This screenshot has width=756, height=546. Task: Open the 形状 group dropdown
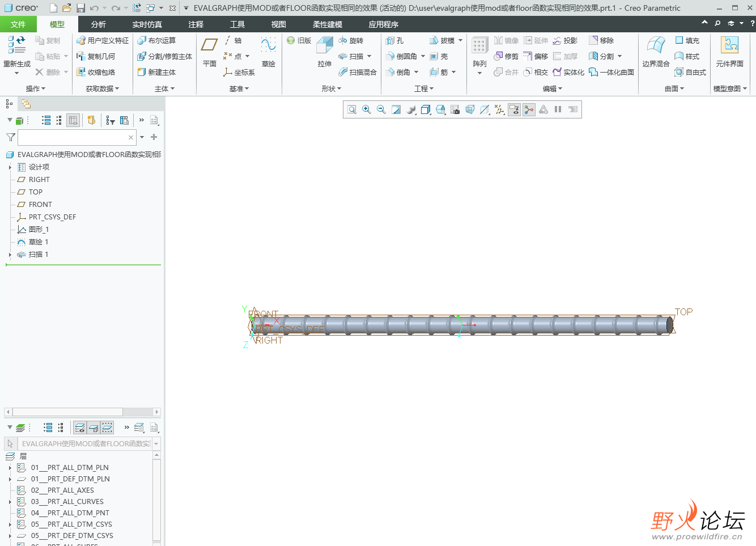332,89
